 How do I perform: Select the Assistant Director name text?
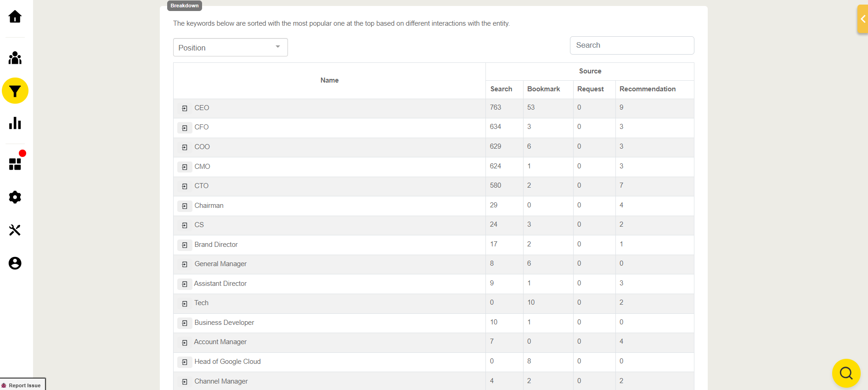pyautogui.click(x=220, y=284)
